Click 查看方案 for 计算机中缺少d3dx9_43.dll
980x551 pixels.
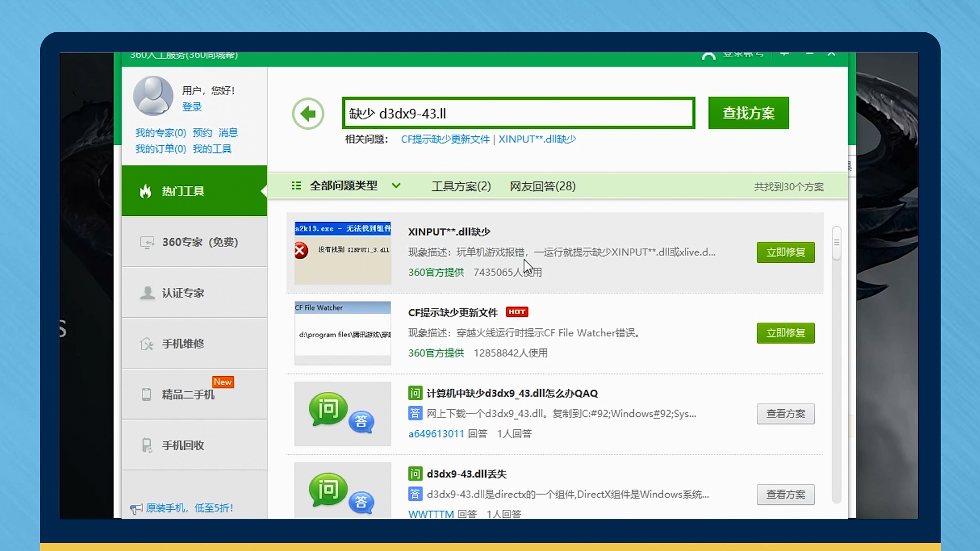click(785, 414)
